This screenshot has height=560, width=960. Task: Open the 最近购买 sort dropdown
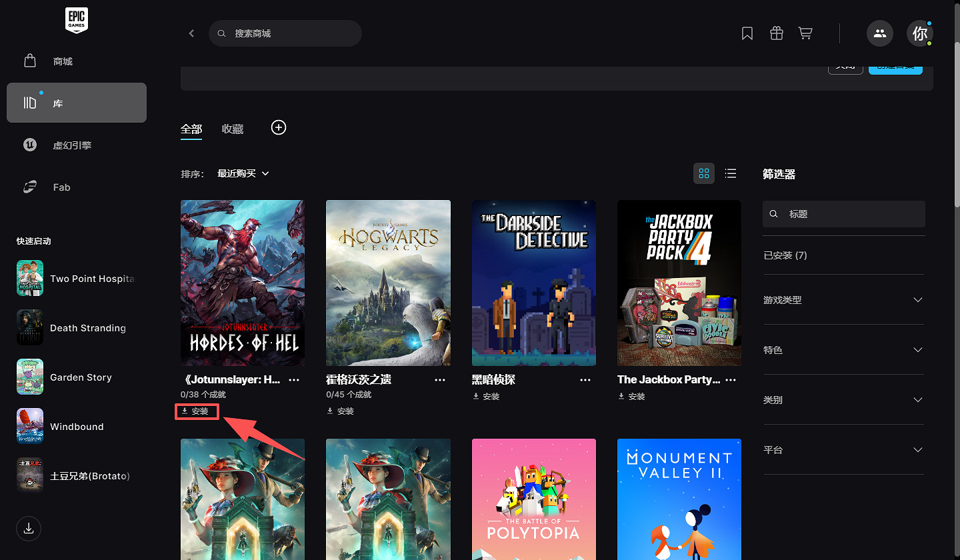point(243,173)
